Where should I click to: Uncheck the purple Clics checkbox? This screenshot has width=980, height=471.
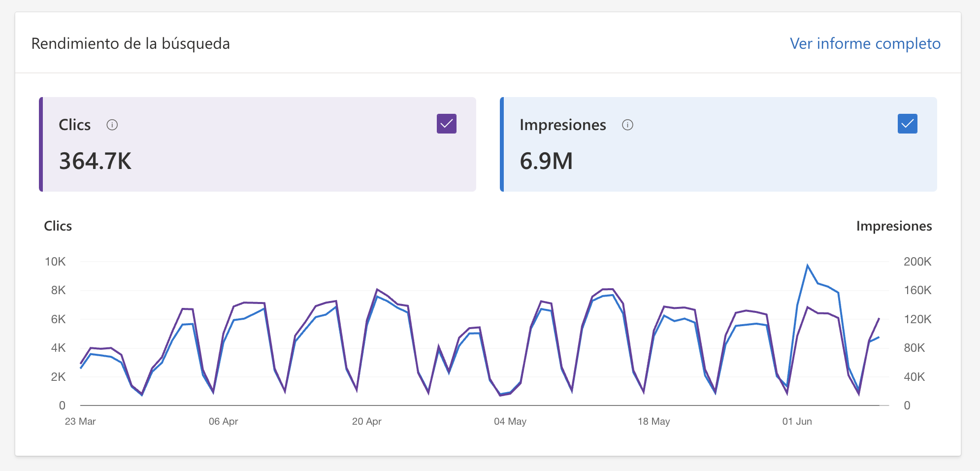pos(447,124)
